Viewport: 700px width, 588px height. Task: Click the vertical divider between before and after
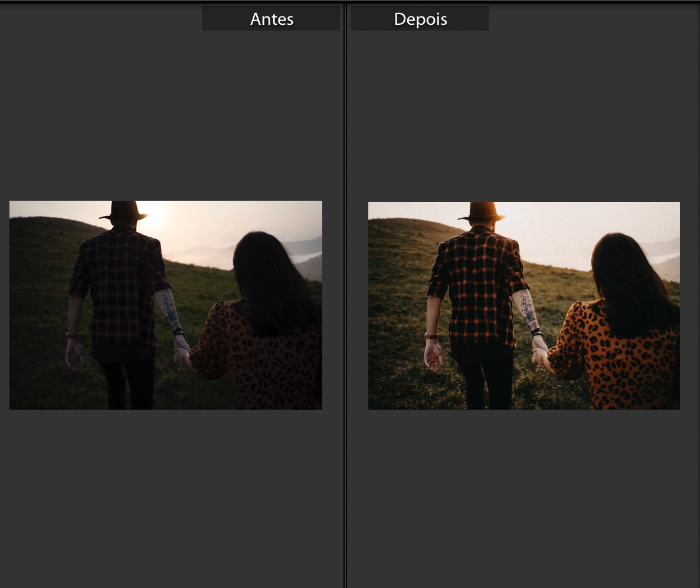tap(345, 295)
